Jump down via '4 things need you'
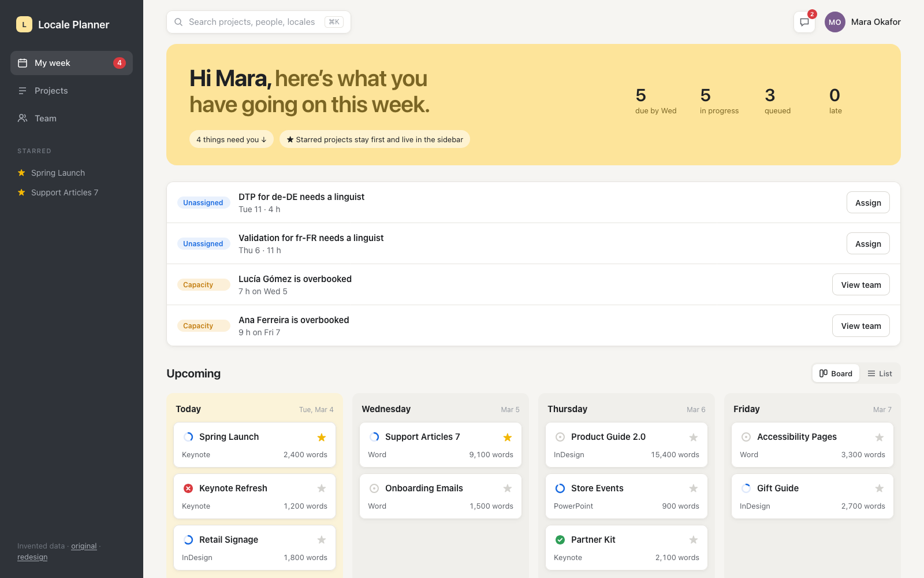The width and height of the screenshot is (924, 578). click(x=232, y=139)
